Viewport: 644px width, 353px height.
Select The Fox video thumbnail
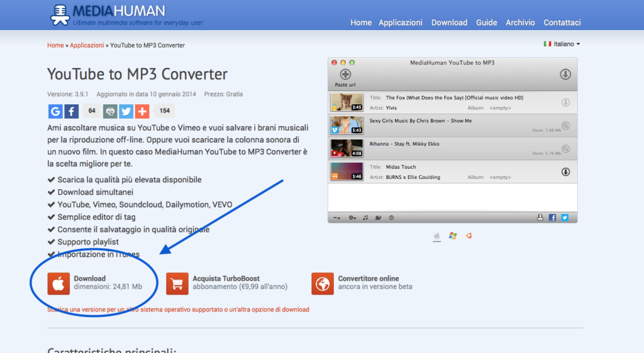(x=347, y=102)
